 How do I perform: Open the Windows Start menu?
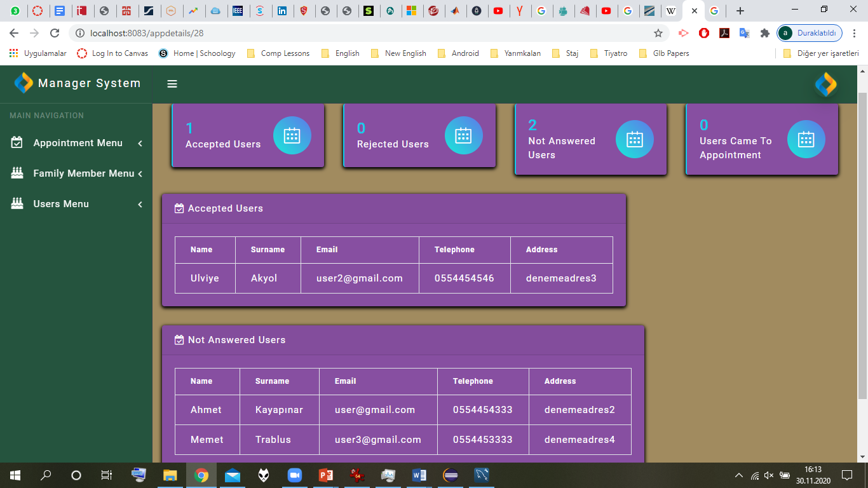click(x=15, y=475)
